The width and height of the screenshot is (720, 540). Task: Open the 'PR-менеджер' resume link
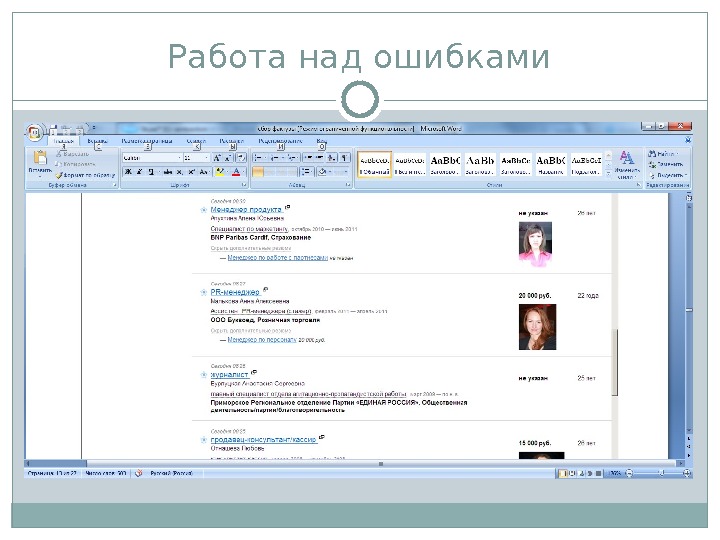point(235,292)
